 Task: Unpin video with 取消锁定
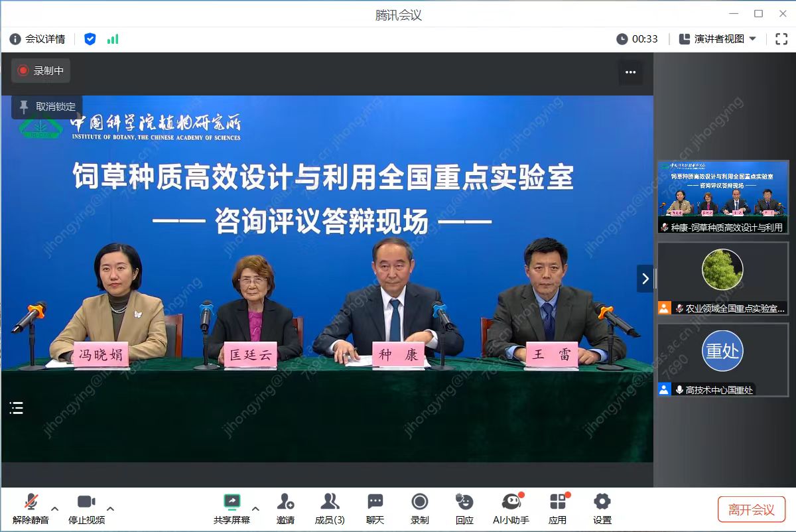pos(47,107)
